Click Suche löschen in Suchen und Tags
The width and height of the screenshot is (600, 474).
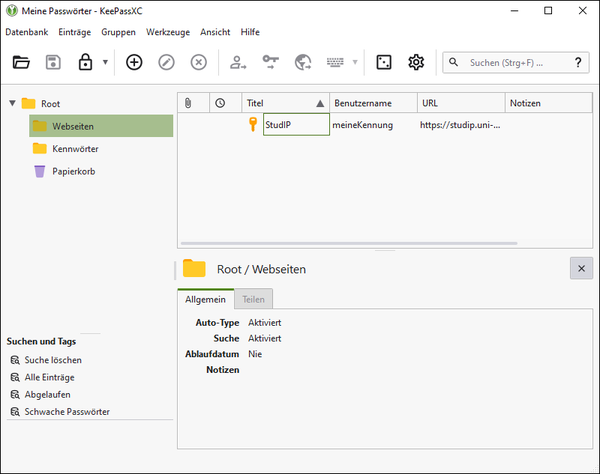pos(46,360)
